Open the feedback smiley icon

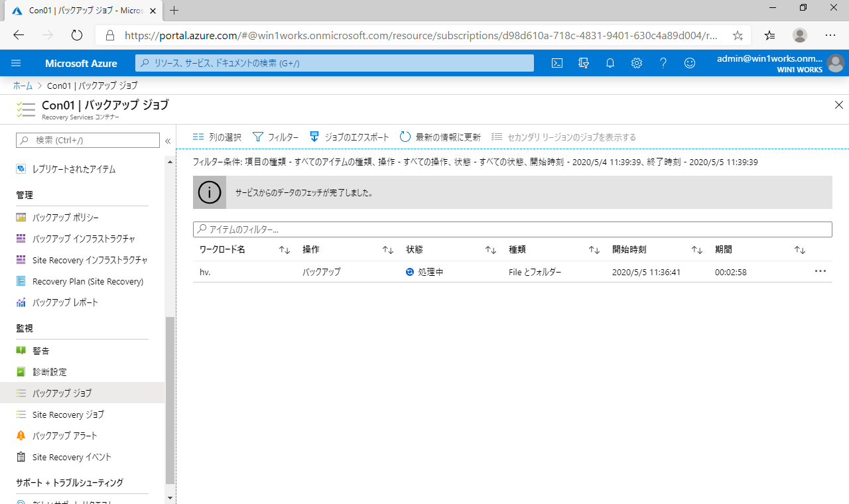point(690,63)
